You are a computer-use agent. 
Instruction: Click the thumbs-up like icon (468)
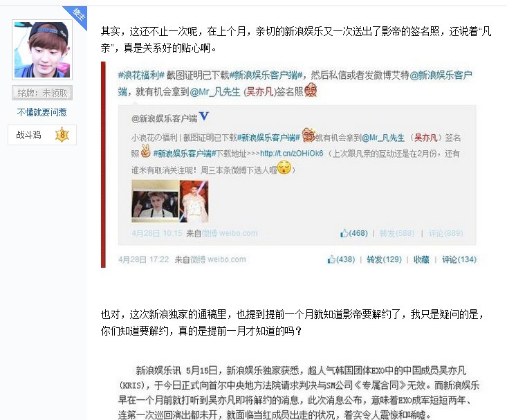(344, 233)
